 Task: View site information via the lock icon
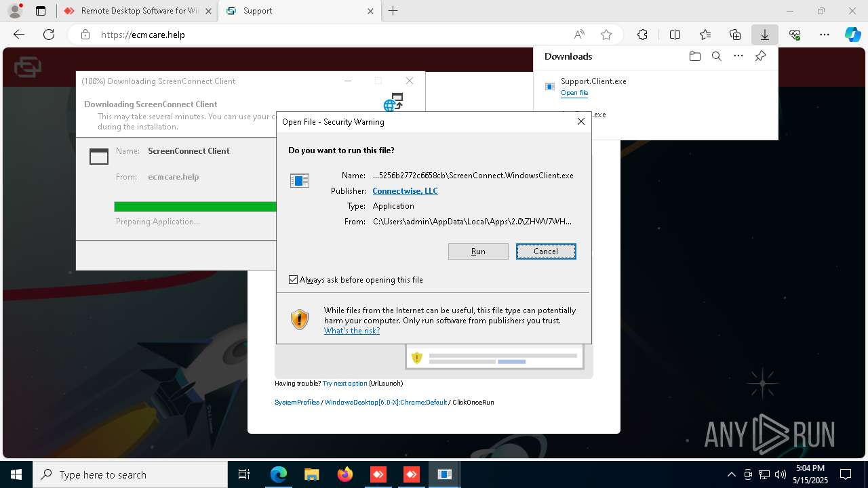(85, 35)
